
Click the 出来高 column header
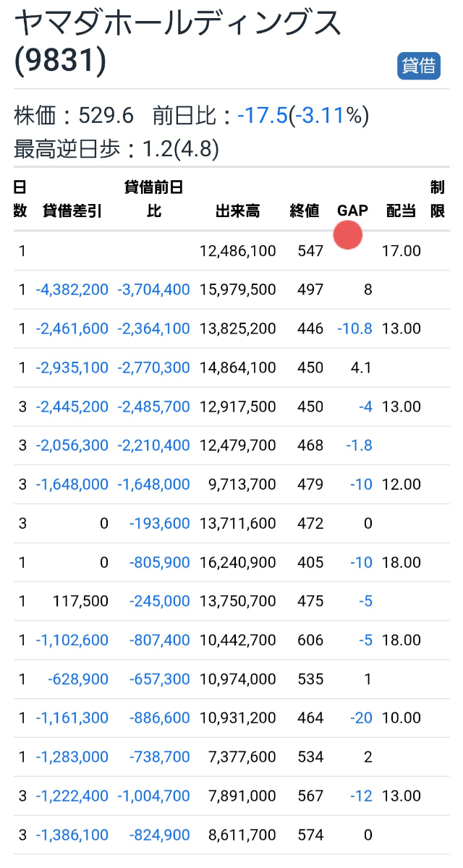237,211
